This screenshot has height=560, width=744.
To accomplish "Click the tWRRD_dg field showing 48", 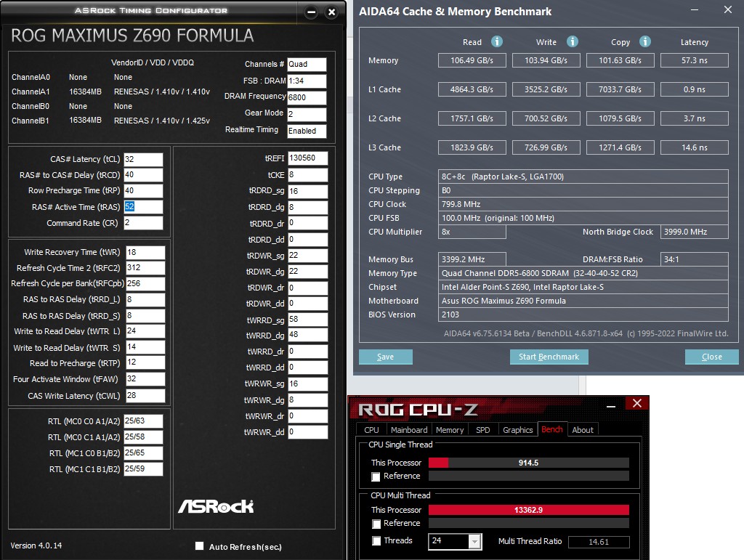I will click(x=307, y=336).
